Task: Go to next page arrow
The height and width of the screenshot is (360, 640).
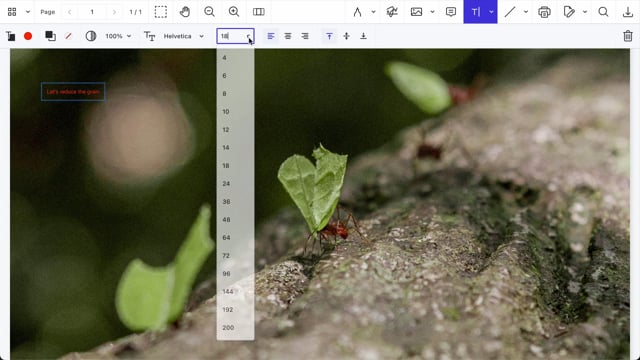Action: point(114,12)
